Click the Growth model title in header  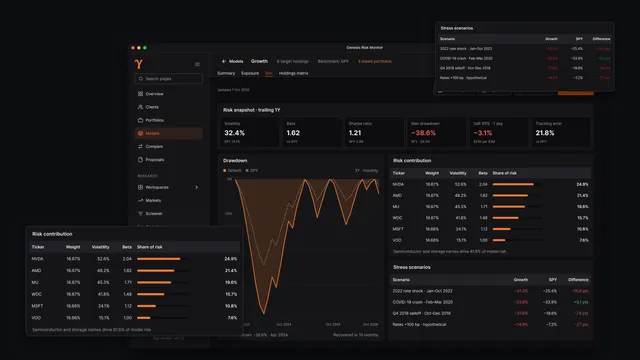click(x=259, y=61)
